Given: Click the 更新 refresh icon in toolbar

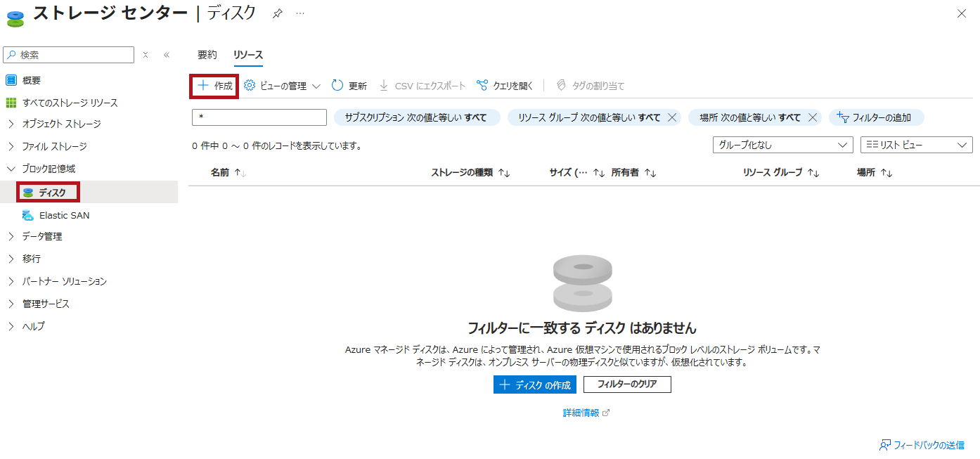Looking at the screenshot, I should tap(337, 86).
